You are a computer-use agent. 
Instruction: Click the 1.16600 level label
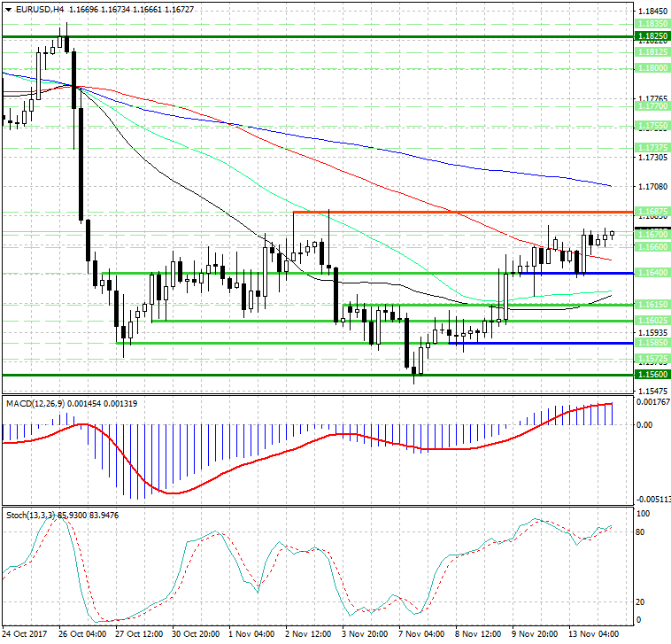(652, 247)
